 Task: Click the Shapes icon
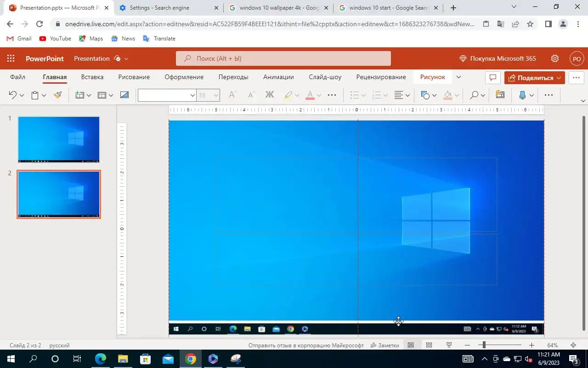coord(425,95)
